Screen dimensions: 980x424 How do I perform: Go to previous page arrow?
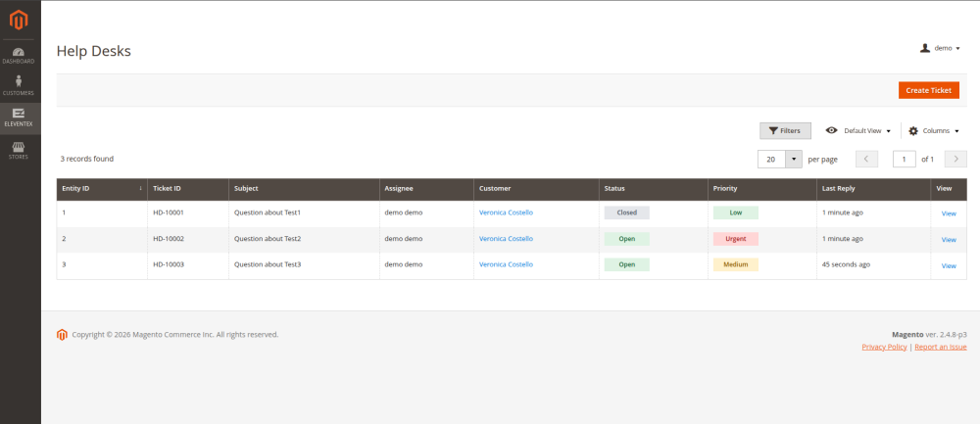point(866,159)
